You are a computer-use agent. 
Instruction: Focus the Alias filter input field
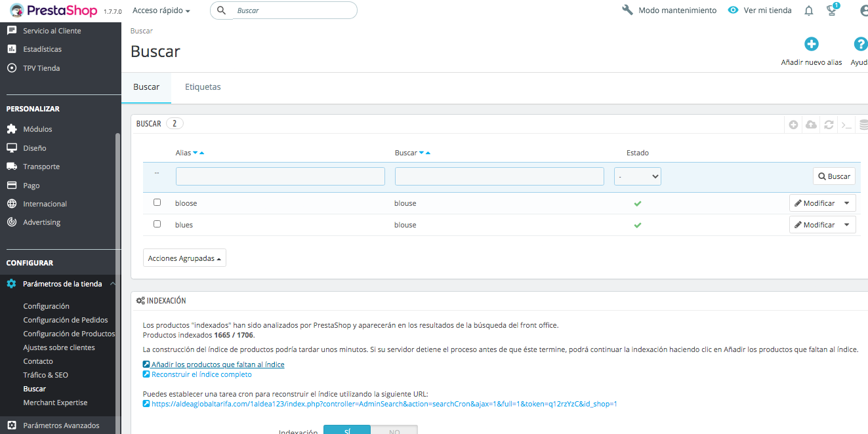pos(280,176)
